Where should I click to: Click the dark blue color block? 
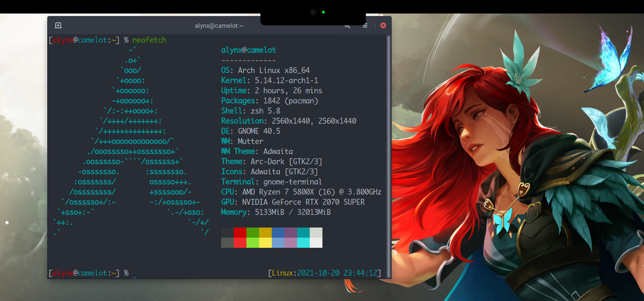[x=278, y=232]
